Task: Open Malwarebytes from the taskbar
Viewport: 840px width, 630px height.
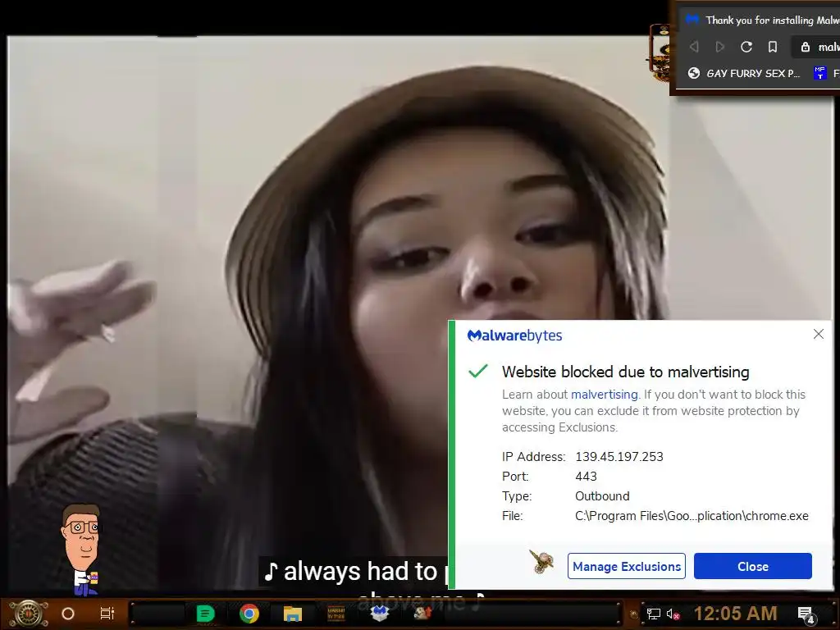Action: 379,614
